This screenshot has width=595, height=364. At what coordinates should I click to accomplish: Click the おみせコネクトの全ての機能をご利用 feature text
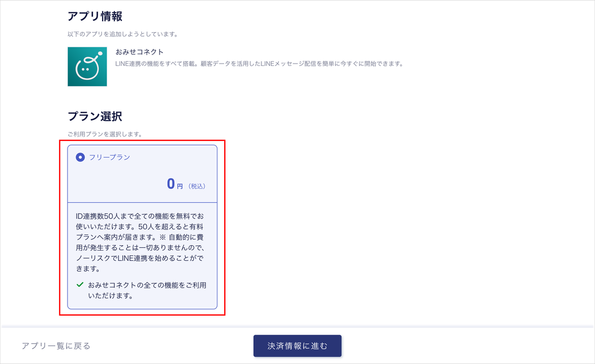pos(147,290)
